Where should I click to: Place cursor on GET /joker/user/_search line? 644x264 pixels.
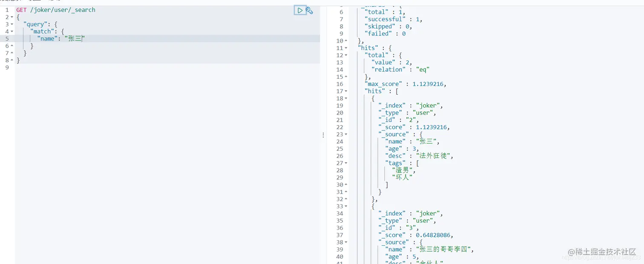[x=56, y=10]
